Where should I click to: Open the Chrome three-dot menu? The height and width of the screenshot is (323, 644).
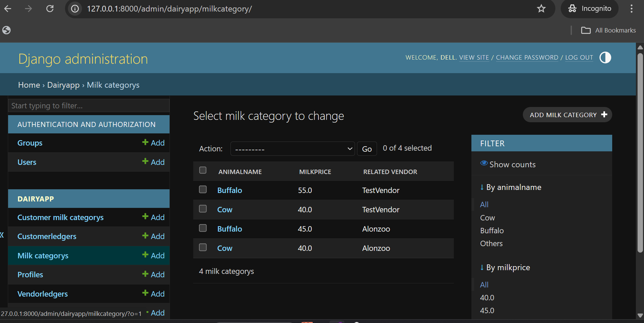tap(631, 8)
